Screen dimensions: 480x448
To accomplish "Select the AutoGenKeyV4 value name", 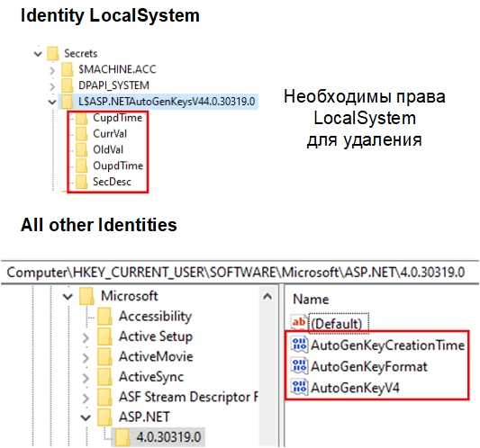I will click(355, 388).
